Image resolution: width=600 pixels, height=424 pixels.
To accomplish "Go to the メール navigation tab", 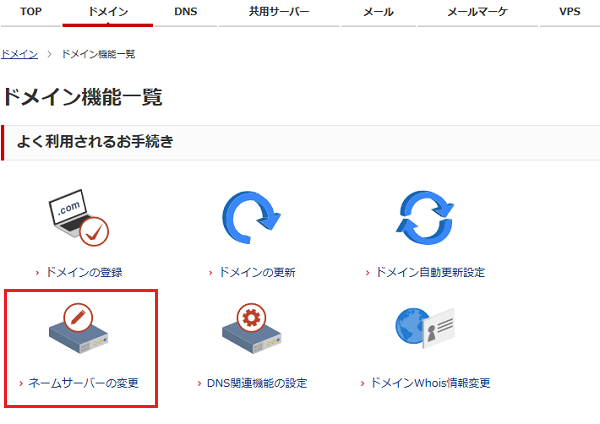I will 378,12.
